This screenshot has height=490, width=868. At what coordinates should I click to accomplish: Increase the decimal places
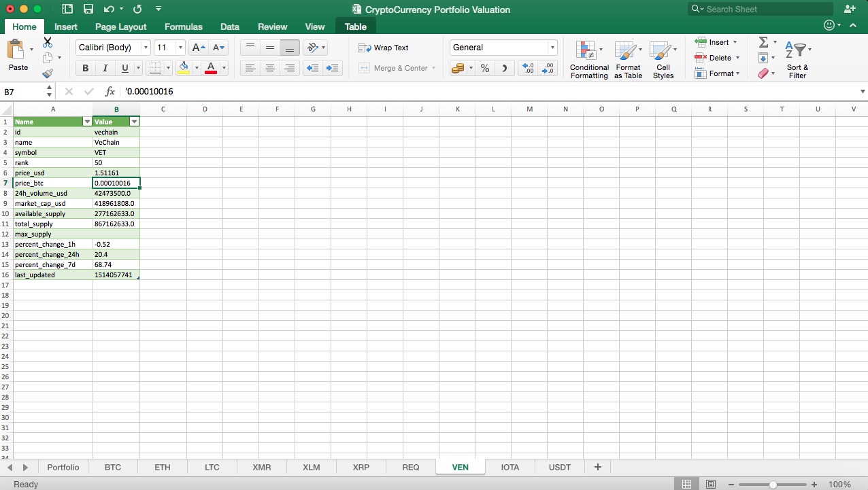pos(527,68)
